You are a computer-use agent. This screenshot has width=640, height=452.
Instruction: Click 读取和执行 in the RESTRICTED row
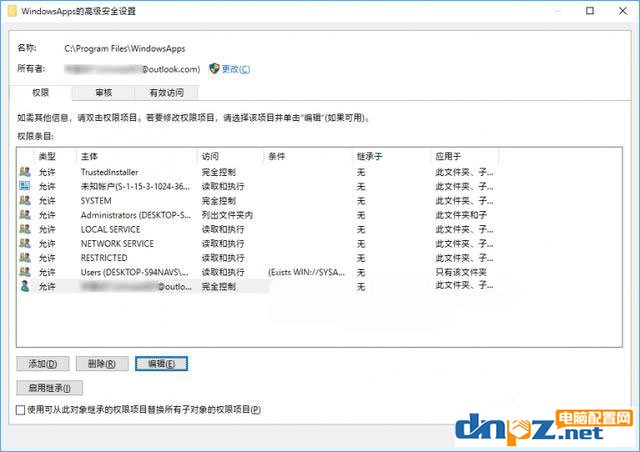coord(223,258)
